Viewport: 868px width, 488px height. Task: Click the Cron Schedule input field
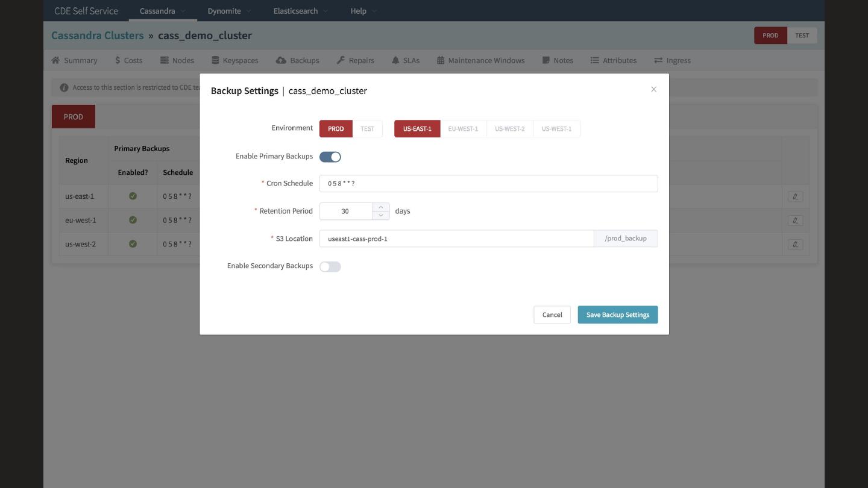coord(488,183)
